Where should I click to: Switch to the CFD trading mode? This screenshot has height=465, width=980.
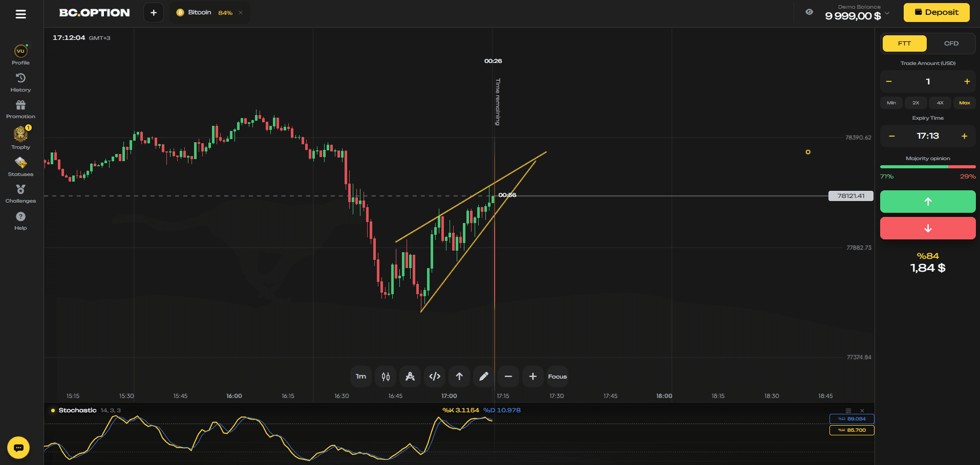(951, 43)
